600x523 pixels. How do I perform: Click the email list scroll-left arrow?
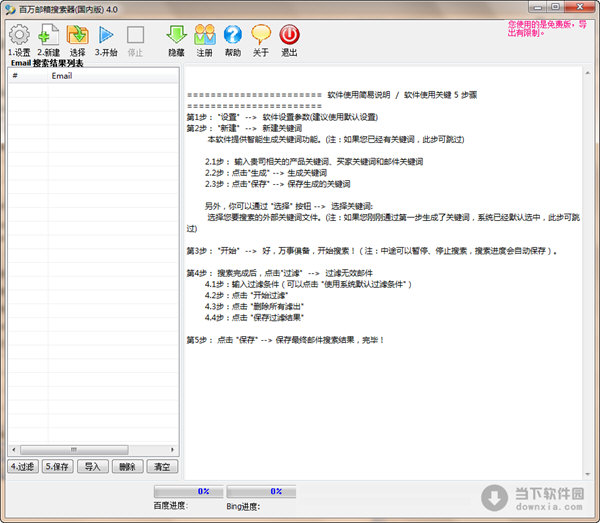14,450
